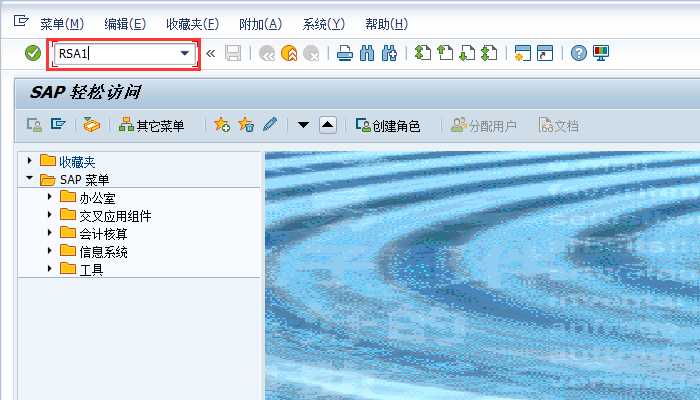Open the 附加(A) menu
Viewport: 700px width, 400px height.
pos(261,24)
